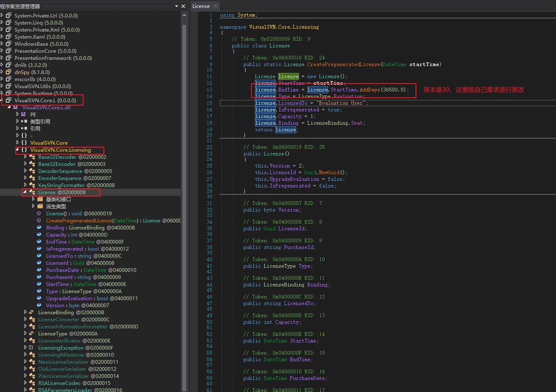
Task: Click the AddDays method call in code
Action: pos(370,90)
